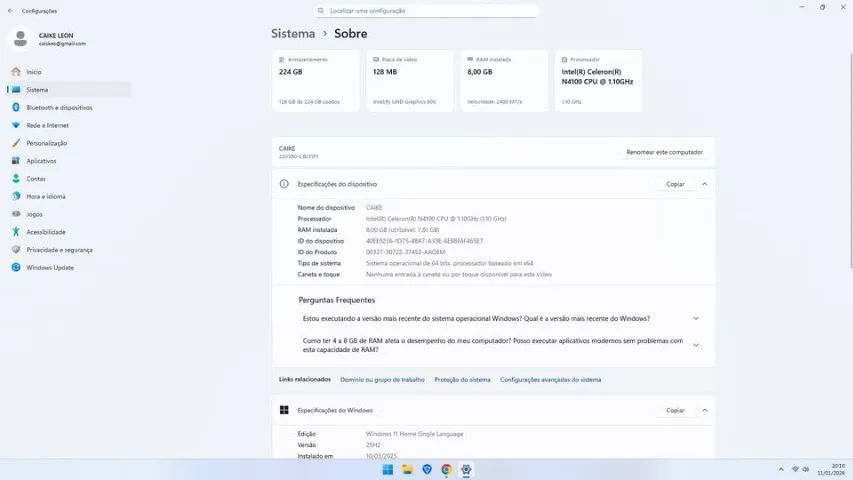Open Windows Update in sidebar
This screenshot has width=853, height=480.
tap(49, 268)
